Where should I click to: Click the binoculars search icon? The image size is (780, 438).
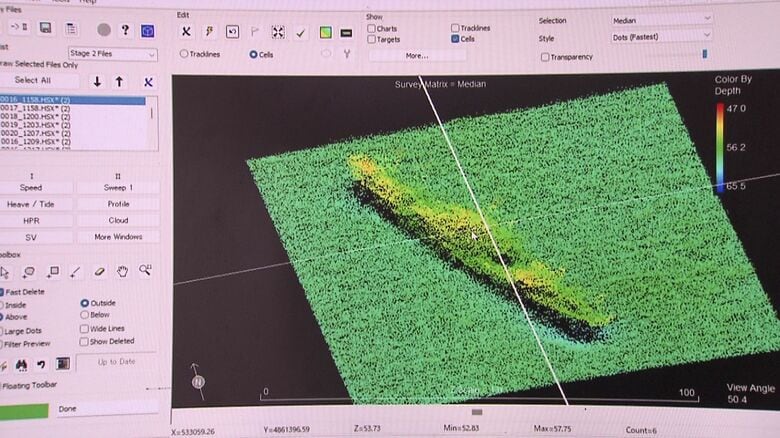[20, 364]
